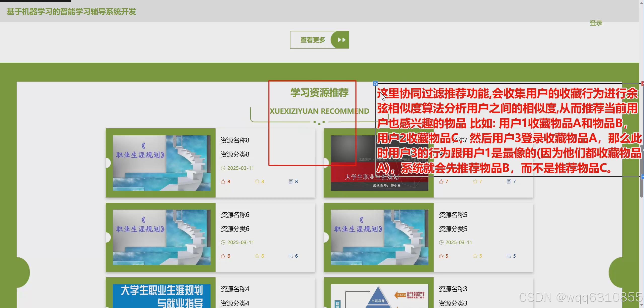The width and height of the screenshot is (644, 308).
Task: Click the star favorite icon with count 6
Action: coord(257,256)
